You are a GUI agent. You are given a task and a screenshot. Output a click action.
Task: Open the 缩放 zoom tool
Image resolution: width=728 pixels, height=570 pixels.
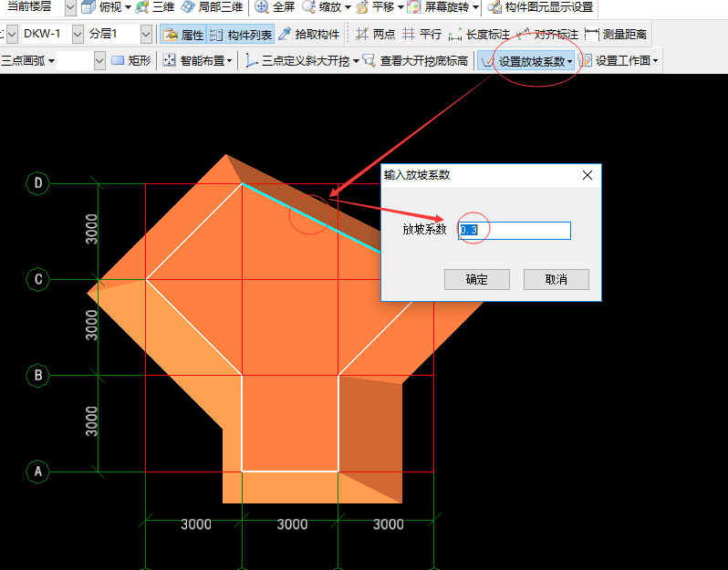[322, 7]
